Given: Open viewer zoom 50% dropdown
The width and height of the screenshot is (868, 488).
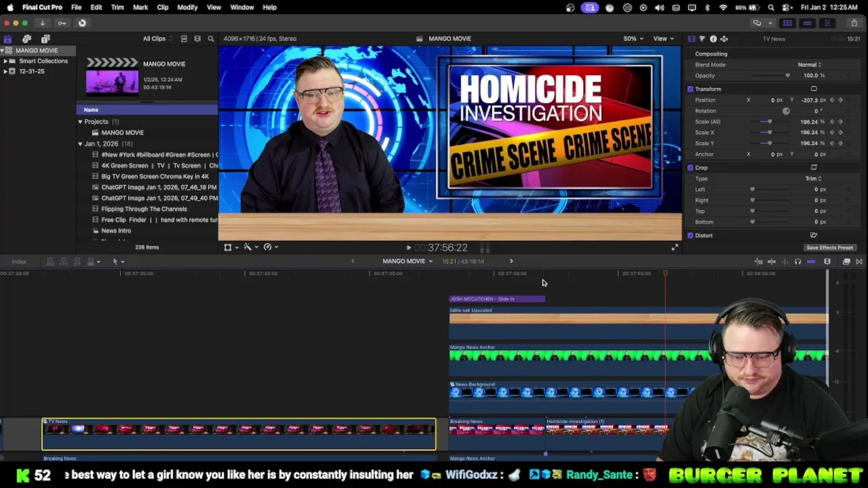Looking at the screenshot, I should tap(633, 39).
